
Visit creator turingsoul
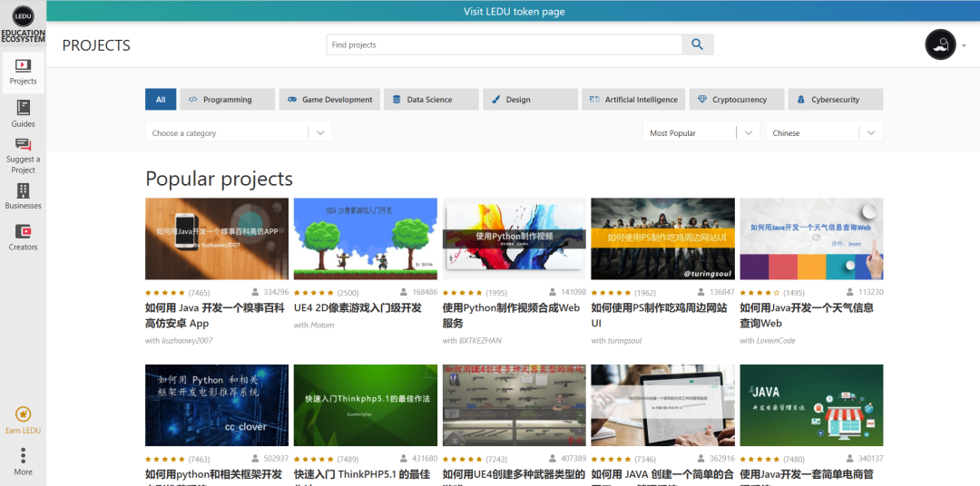(x=625, y=341)
